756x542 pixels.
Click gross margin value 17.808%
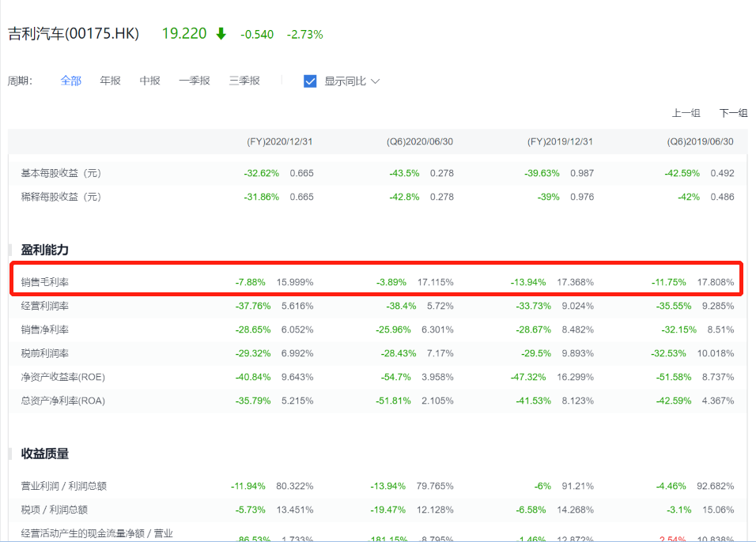716,282
